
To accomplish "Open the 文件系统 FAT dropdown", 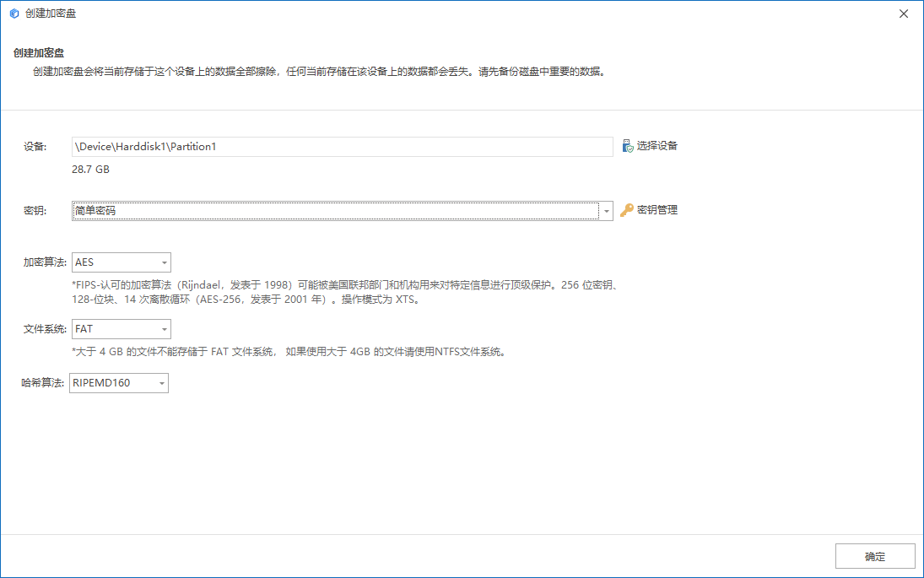I will pyautogui.click(x=122, y=329).
